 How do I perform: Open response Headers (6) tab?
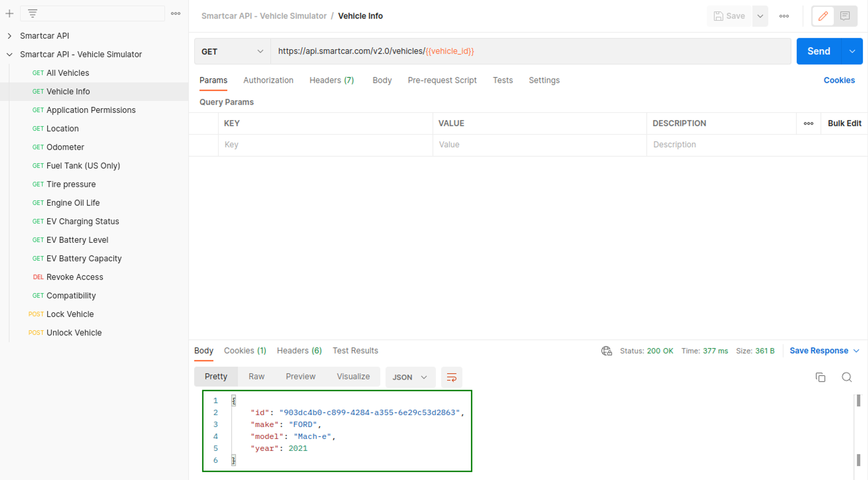(x=299, y=351)
